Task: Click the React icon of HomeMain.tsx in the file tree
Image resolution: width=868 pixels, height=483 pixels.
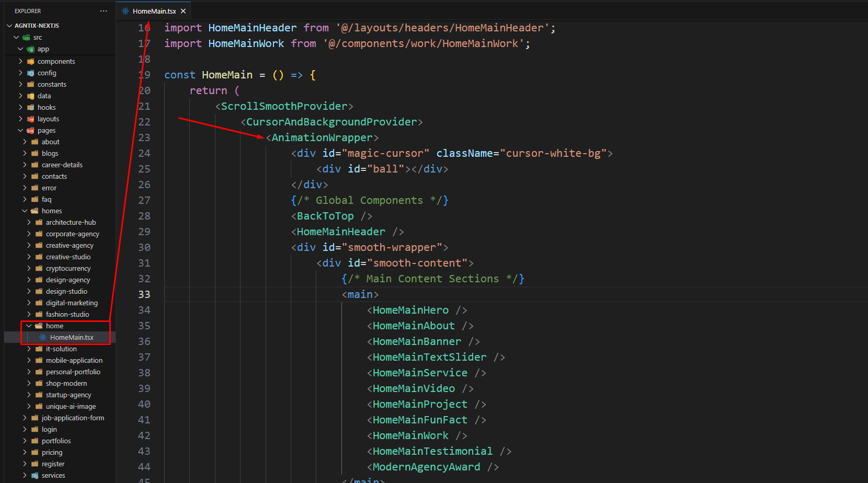Action: (x=43, y=338)
